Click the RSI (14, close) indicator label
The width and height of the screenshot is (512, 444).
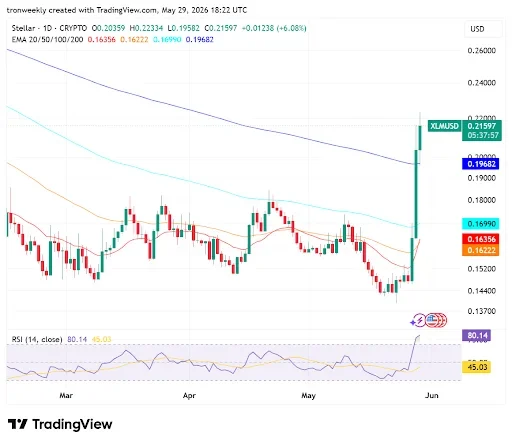[x=37, y=339]
